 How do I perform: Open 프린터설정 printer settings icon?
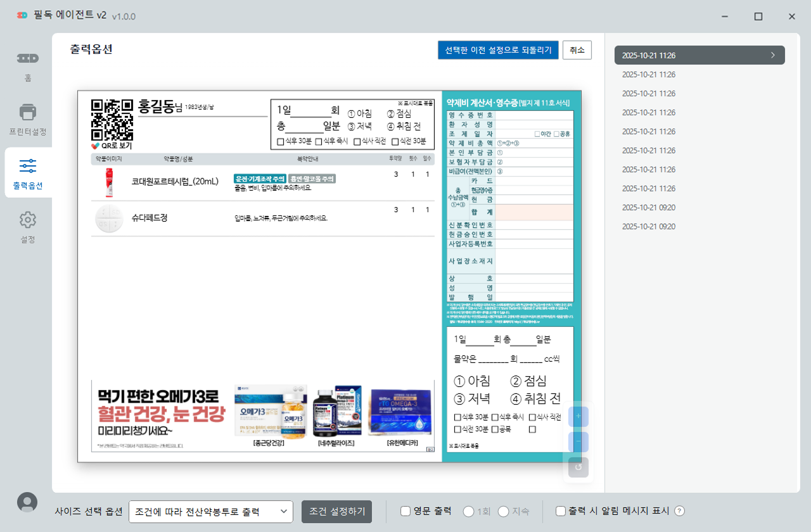27,113
